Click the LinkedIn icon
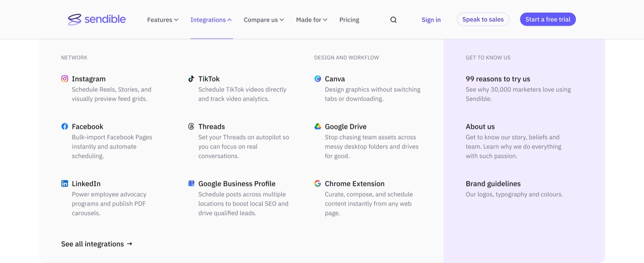 click(64, 183)
